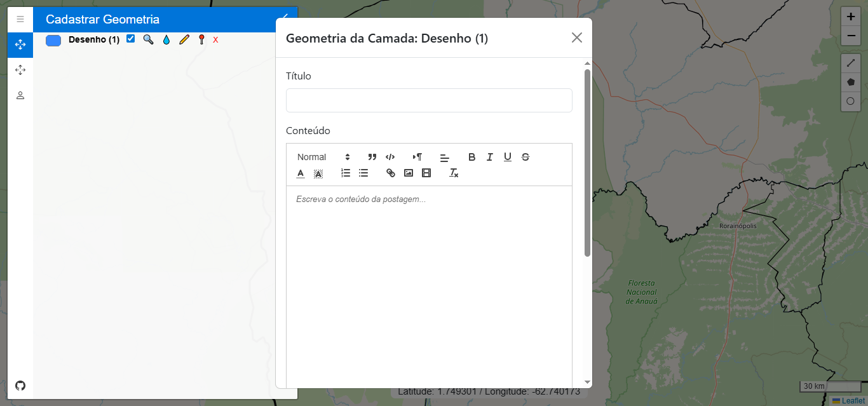Screen dimensions: 868x406
Task: Delete Desenho (1) with the red X
Action: [x=215, y=39]
